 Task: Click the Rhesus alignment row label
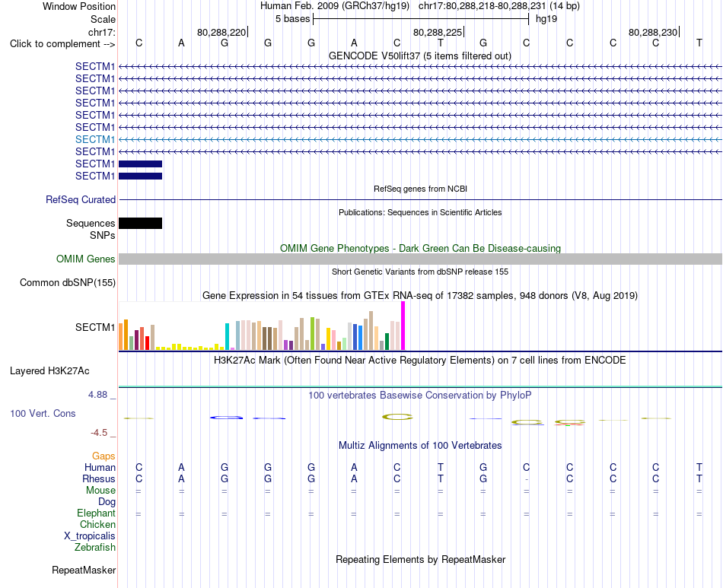click(x=99, y=478)
